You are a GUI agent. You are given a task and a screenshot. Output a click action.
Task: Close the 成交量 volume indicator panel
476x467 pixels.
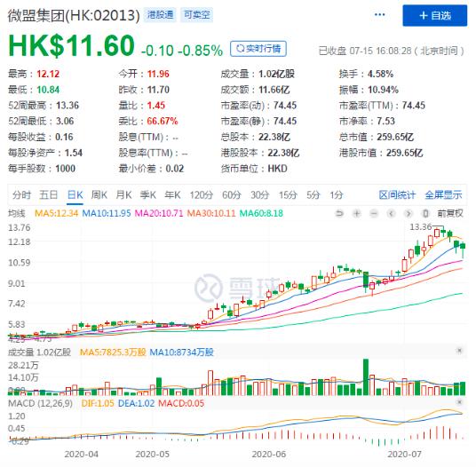point(459,351)
